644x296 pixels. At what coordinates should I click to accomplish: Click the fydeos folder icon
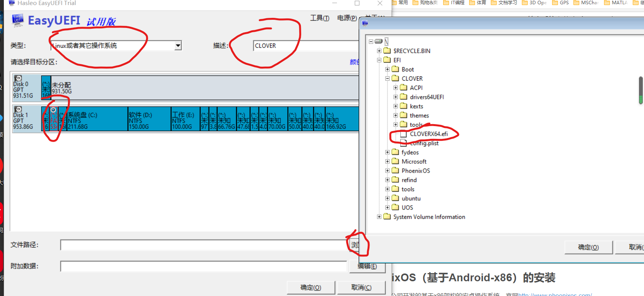(395, 152)
